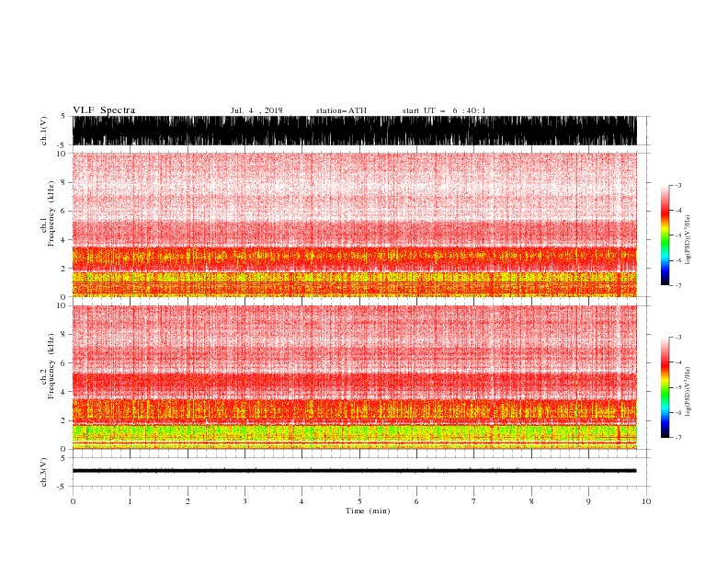Image resolution: width=728 pixels, height=563 pixels.
Task: Click the 'ch.1(V)' waveform axis label
Action: click(44, 131)
